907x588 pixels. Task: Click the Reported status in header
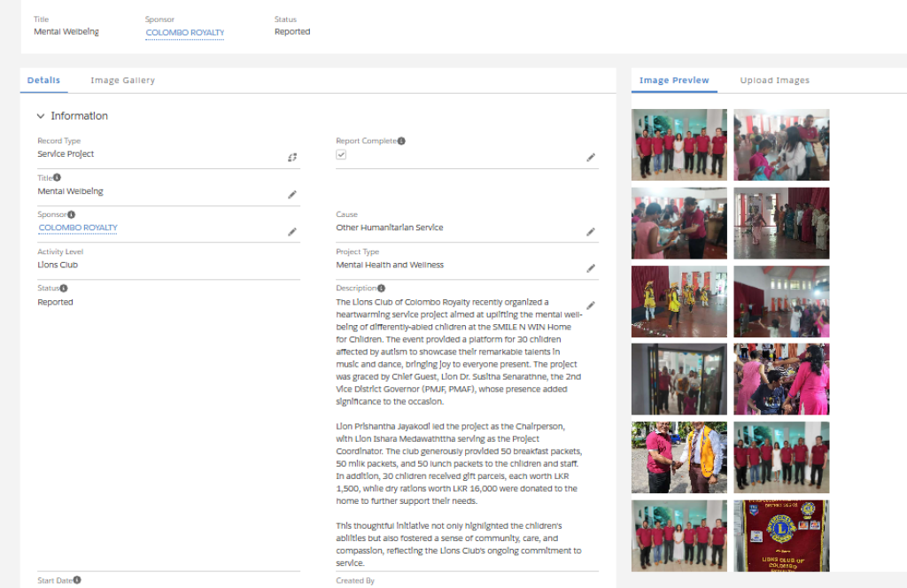pyautogui.click(x=292, y=32)
